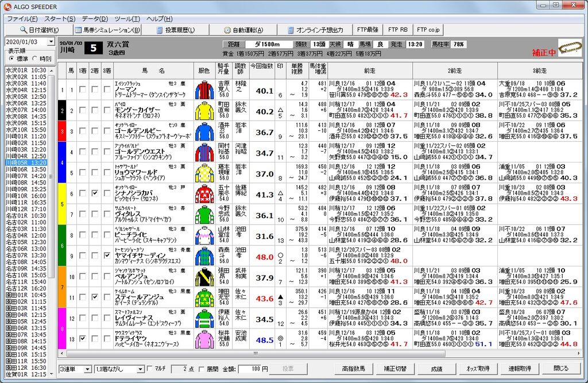Open ファイル(F) menu
The image size is (588, 383).
22,19
